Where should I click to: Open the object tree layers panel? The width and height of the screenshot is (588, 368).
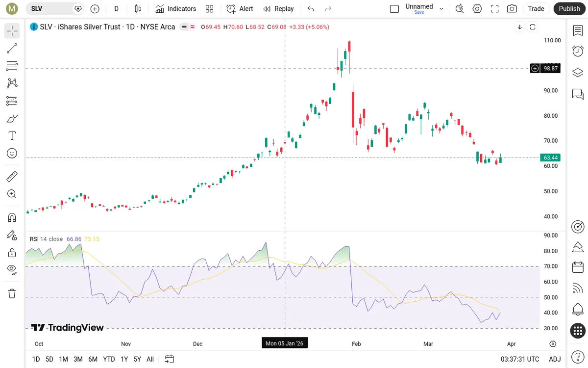578,73
